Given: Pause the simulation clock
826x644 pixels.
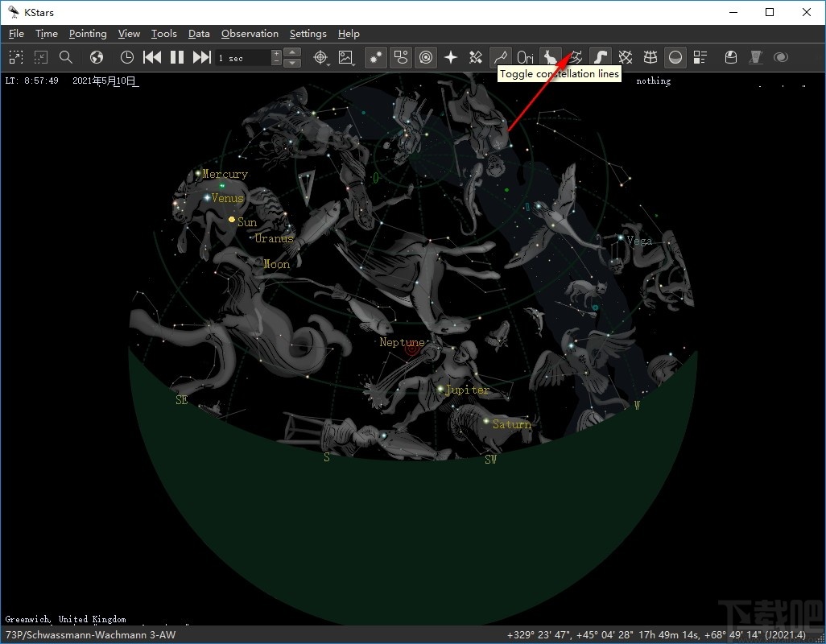Looking at the screenshot, I should click(177, 57).
